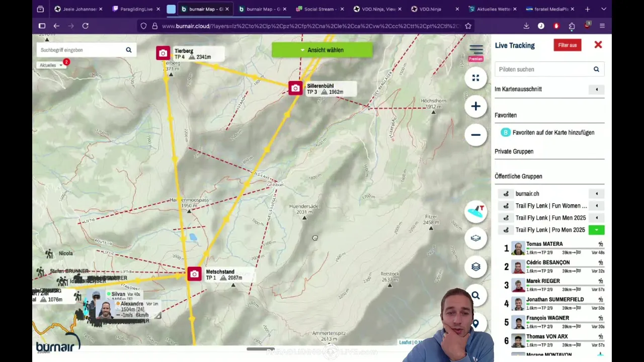Viewport: 644px width, 362px height.
Task: Open the Aktuelles dropdown
Action: tap(51, 65)
